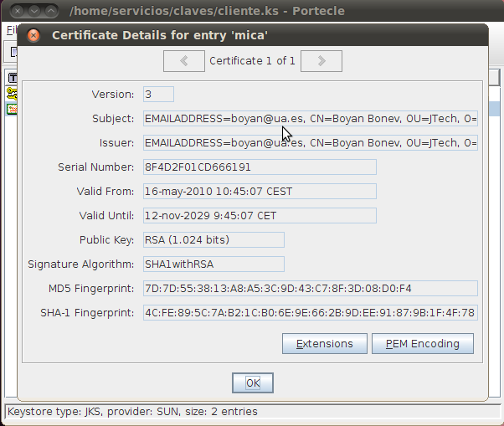
Task: Click trusted certificate entry icon in Portecle list
Action: click(x=12, y=110)
